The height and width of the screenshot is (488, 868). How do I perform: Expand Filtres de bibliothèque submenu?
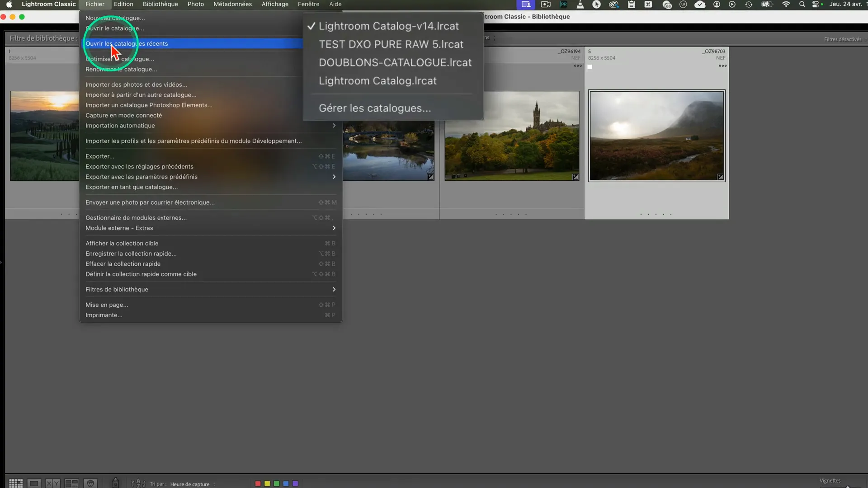pyautogui.click(x=211, y=290)
